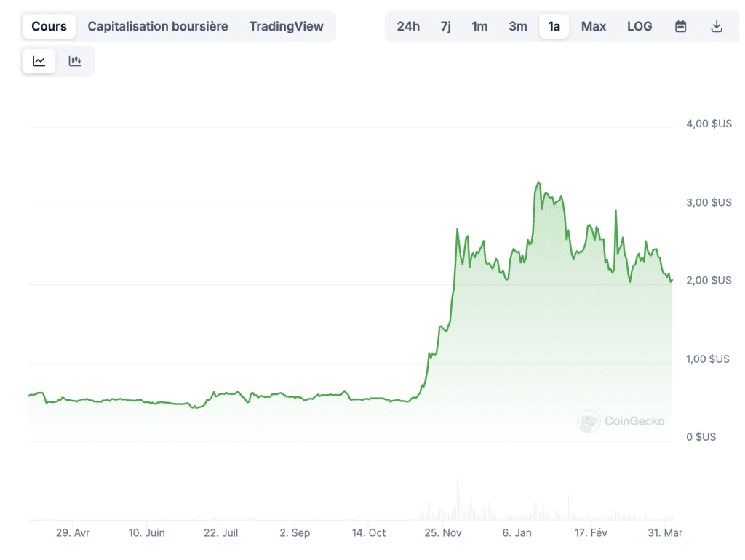Pick the 3m time range
Screen dimensions: 745x560
pos(518,26)
